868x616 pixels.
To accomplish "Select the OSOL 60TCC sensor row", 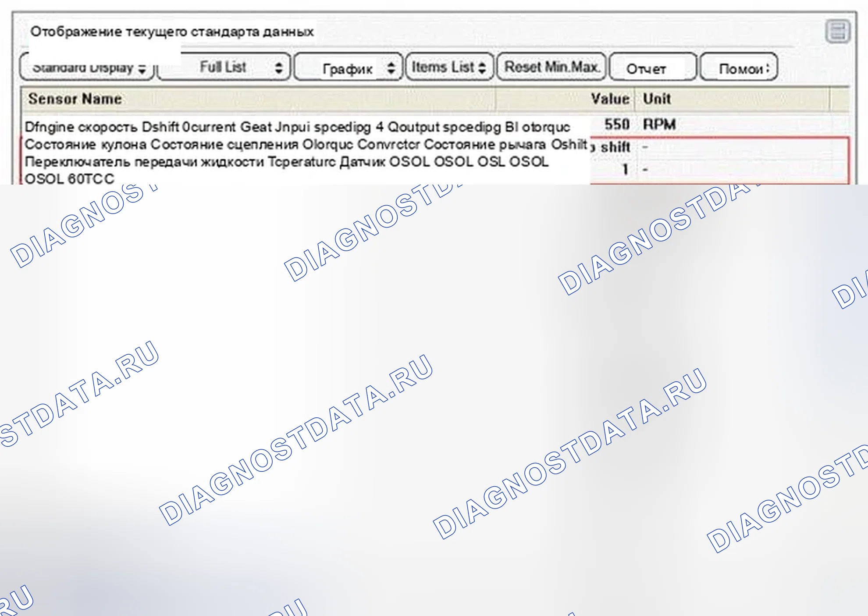I will coord(69,179).
